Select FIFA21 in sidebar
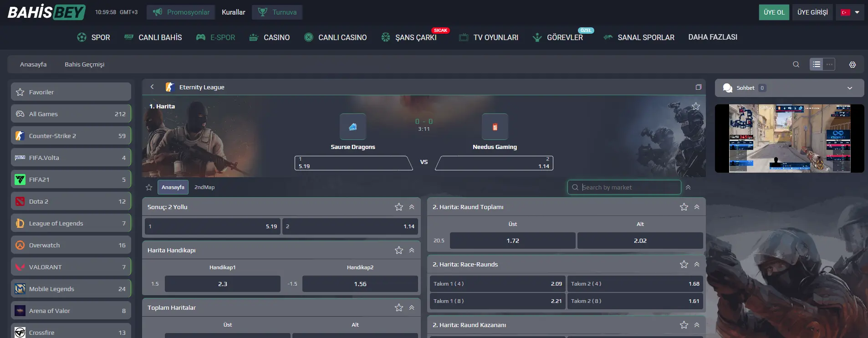868x338 pixels. pyautogui.click(x=71, y=179)
